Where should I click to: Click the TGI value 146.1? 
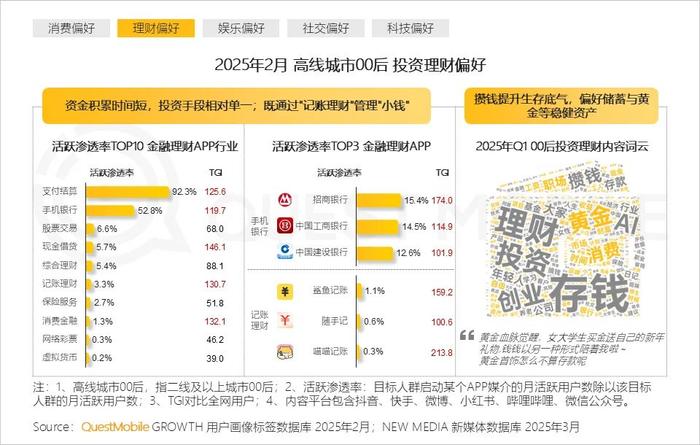point(215,247)
